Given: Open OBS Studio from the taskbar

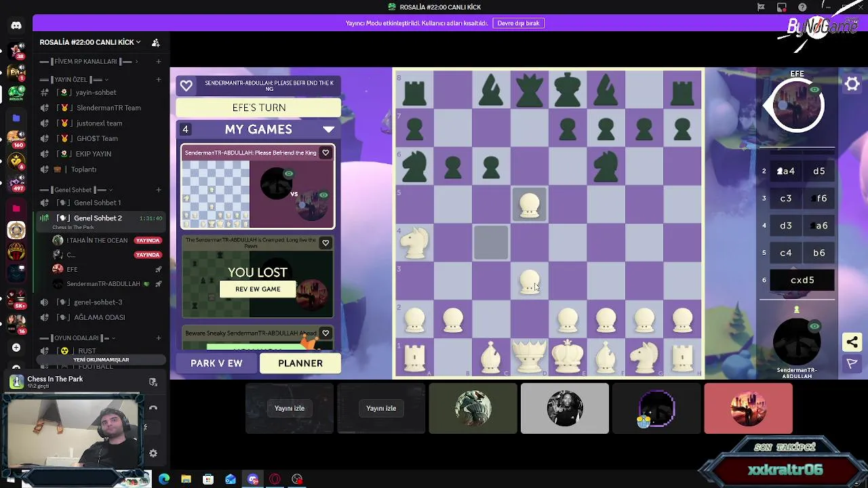Looking at the screenshot, I should point(297,479).
